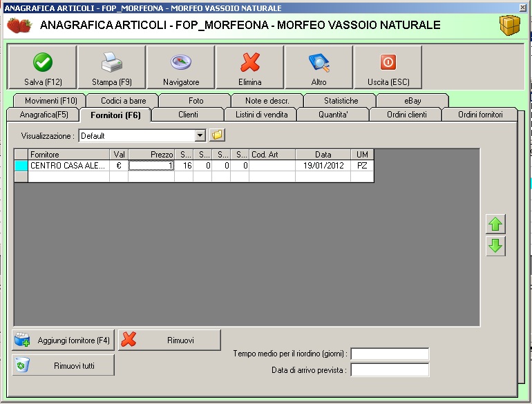
Task: Switch to the Codici a barre tab
Action: 124,101
